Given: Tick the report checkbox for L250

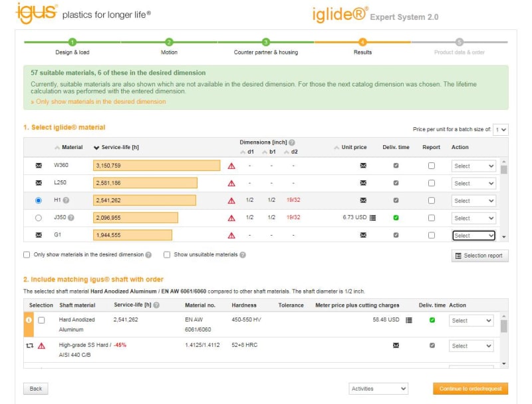Looking at the screenshot, I should point(431,183).
